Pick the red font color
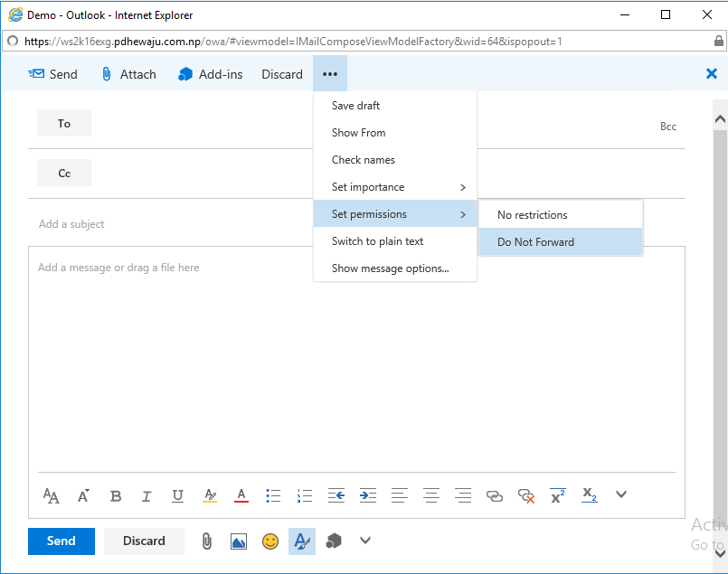 (241, 495)
